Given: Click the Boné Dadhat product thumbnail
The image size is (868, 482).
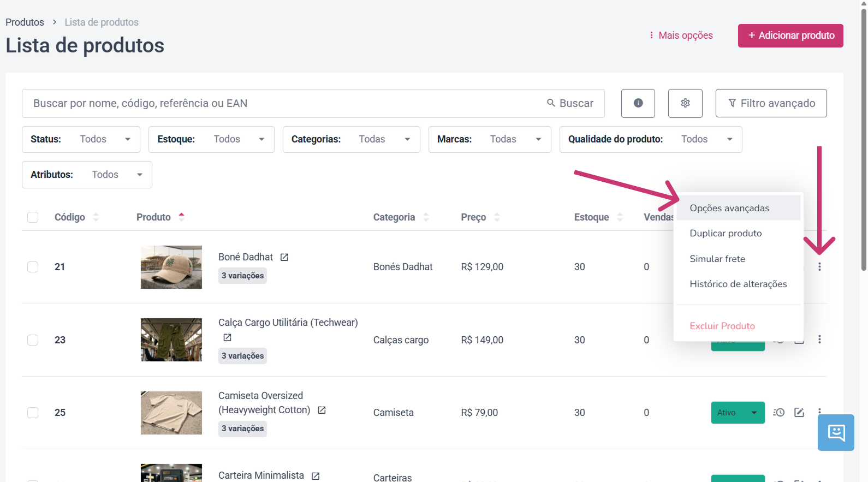Looking at the screenshot, I should 171,267.
